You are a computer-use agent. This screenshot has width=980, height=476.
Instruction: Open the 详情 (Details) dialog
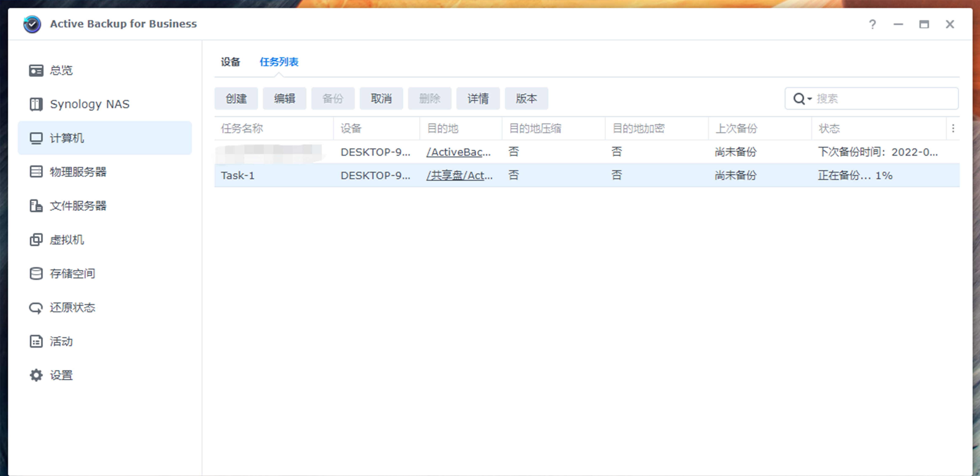pos(478,98)
